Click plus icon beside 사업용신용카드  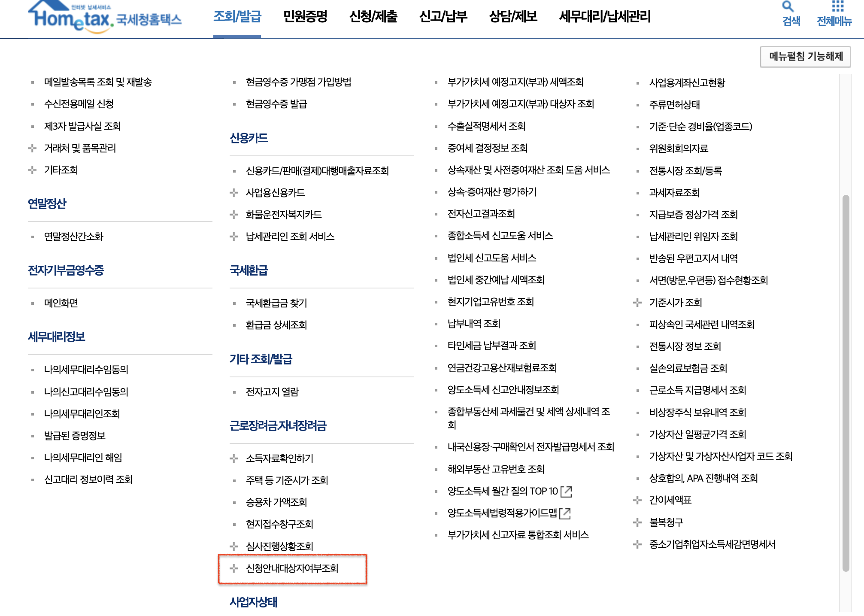pyautogui.click(x=234, y=193)
